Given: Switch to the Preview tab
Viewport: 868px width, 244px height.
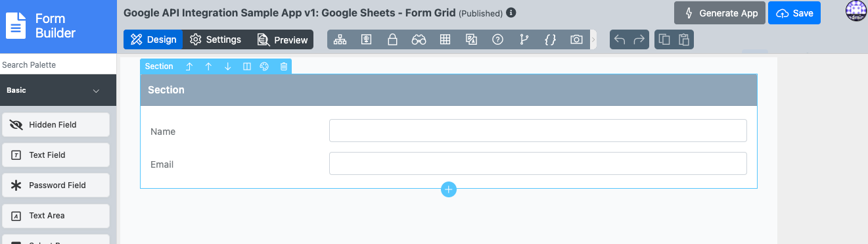Looking at the screenshot, I should (283, 39).
